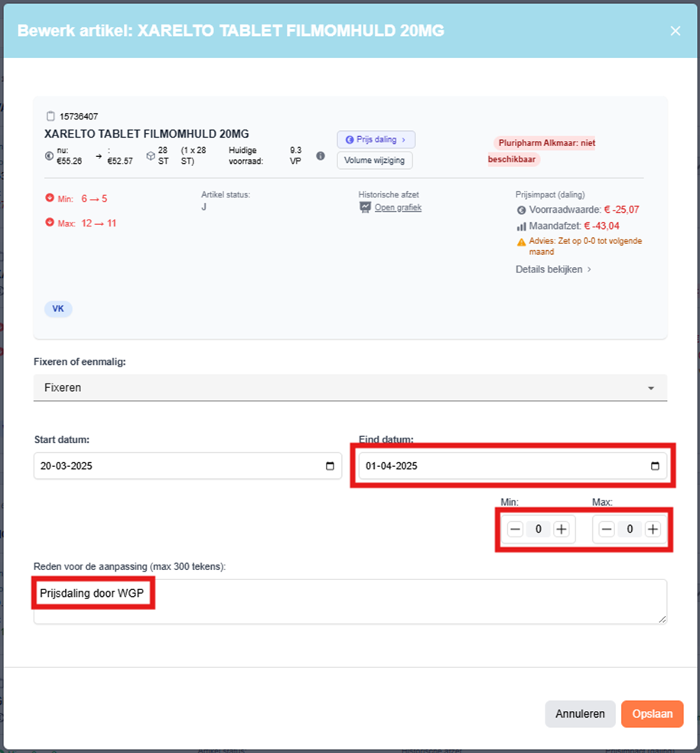Click the Volume wijziging tag
This screenshot has height=753, width=700.
[375, 161]
